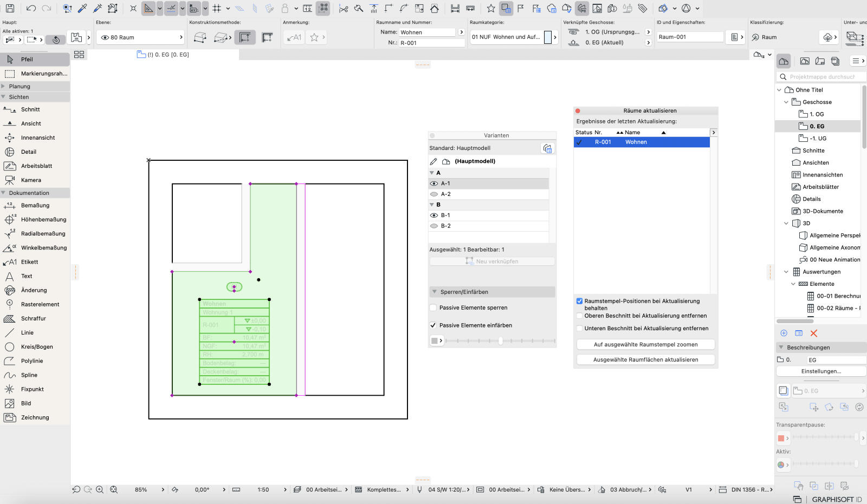
Task: Enable Oberen Beschnitt bei Aktualisierung entfernen
Action: (579, 316)
